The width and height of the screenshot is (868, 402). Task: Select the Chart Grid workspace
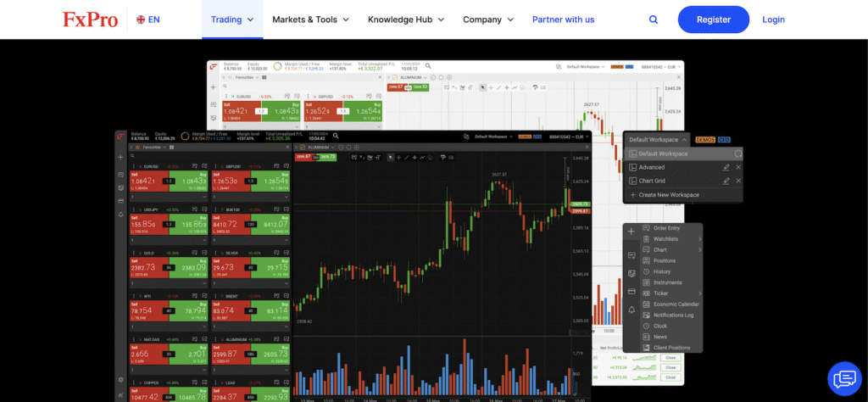(x=652, y=181)
